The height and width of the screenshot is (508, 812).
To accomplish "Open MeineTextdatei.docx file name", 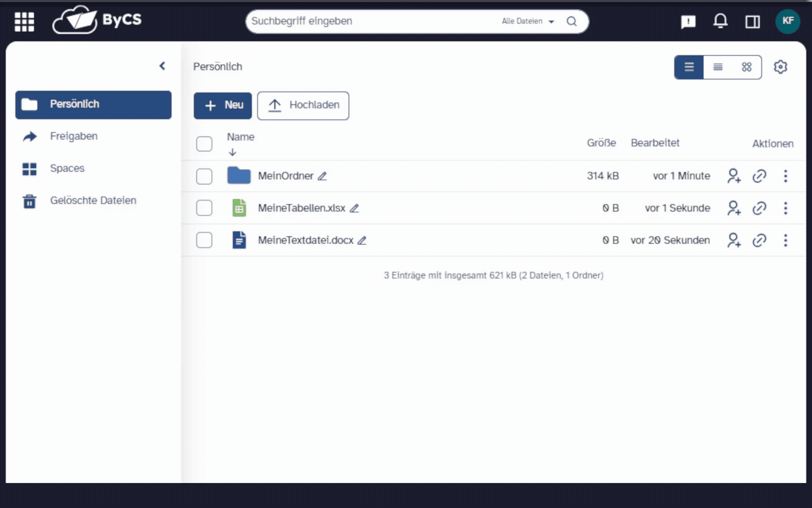I will point(306,240).
